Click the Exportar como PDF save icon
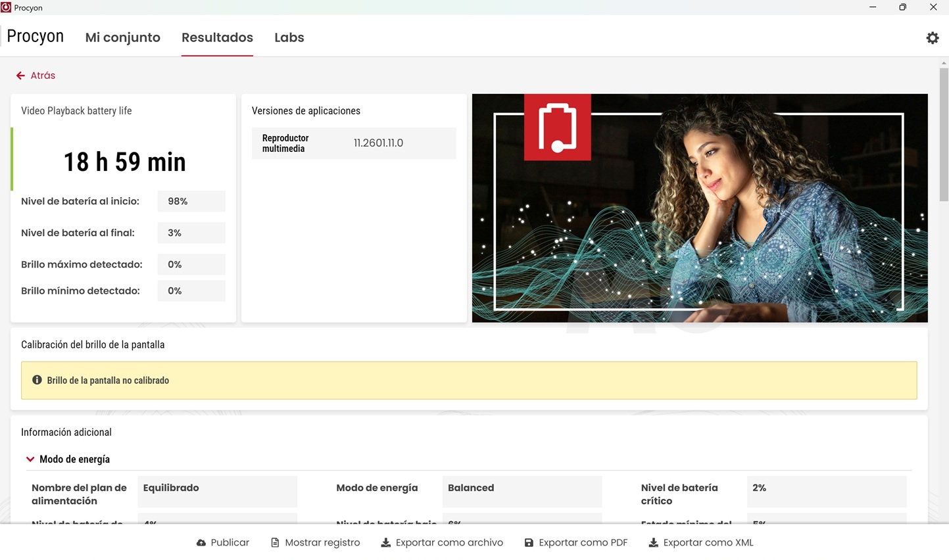 click(529, 543)
